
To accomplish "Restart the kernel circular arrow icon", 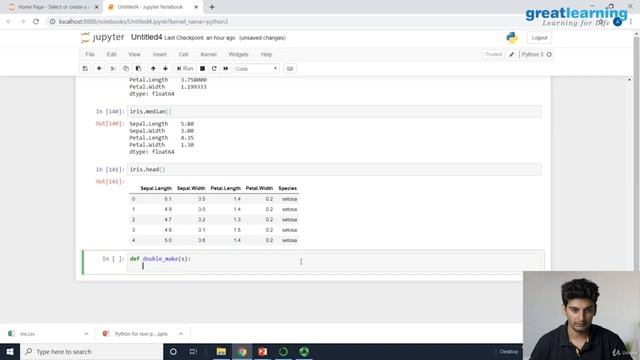I will coord(214,69).
